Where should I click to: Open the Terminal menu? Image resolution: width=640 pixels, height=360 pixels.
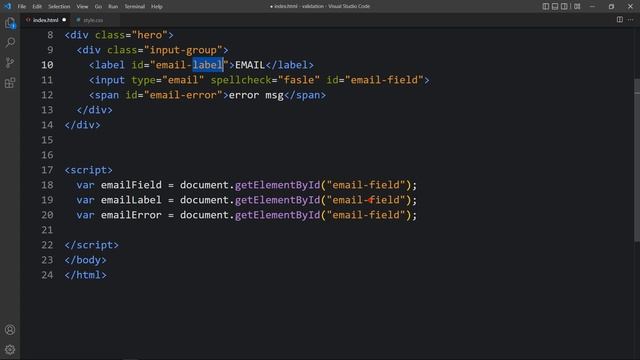(135, 7)
